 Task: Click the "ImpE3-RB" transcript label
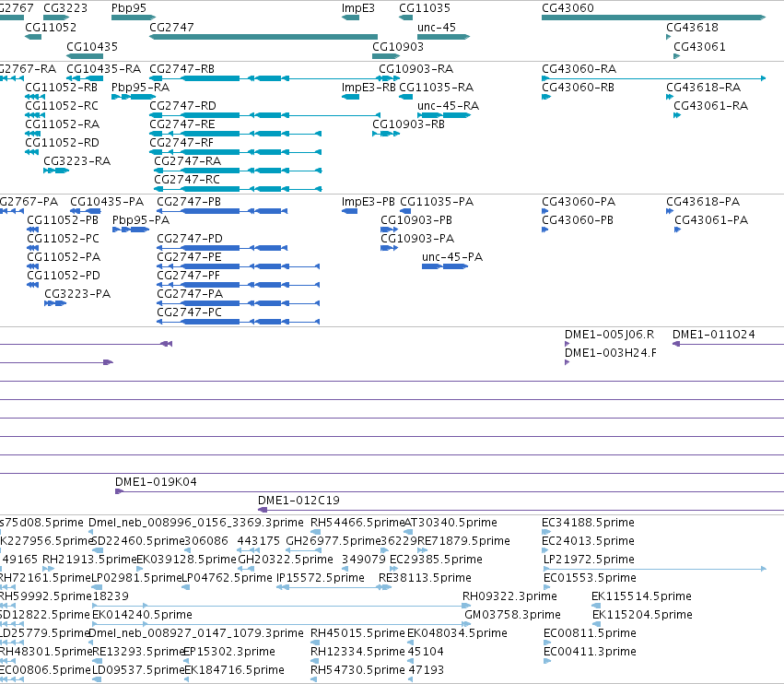pos(369,87)
